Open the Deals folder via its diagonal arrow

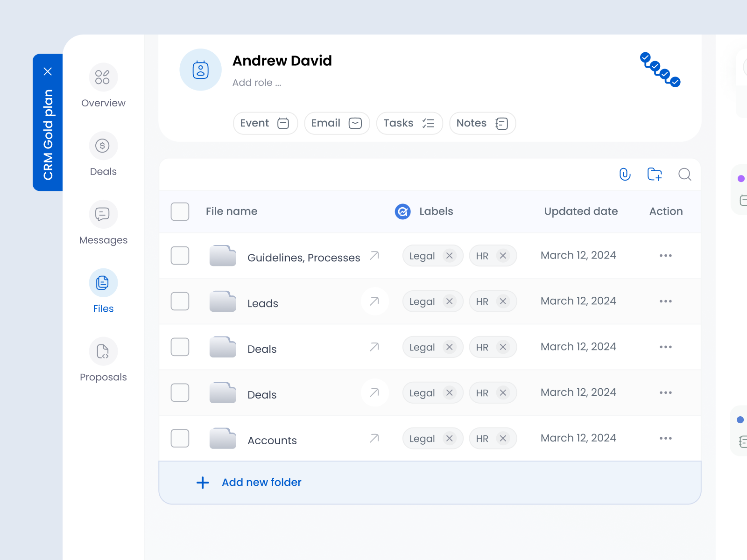click(x=374, y=347)
